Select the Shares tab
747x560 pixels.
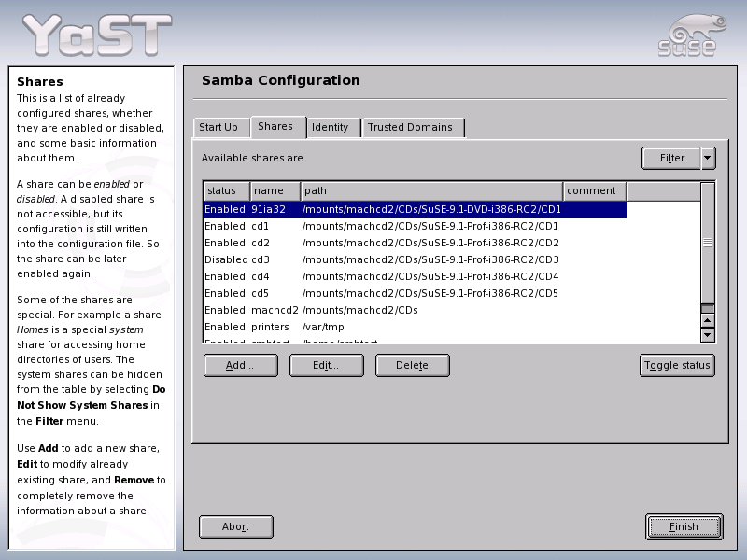pos(278,127)
